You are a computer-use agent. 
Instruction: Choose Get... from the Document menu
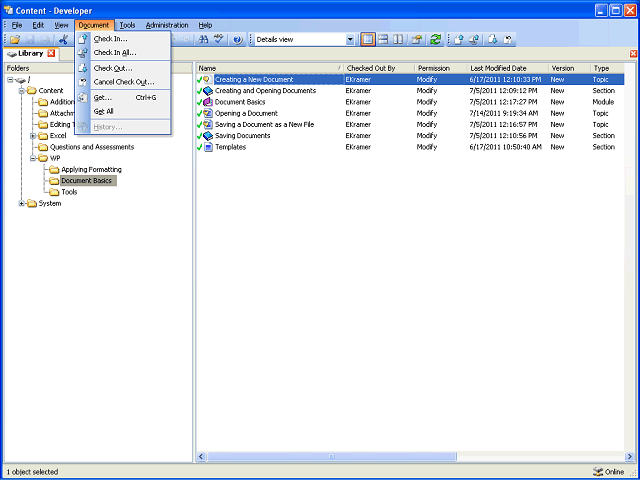pos(122,98)
